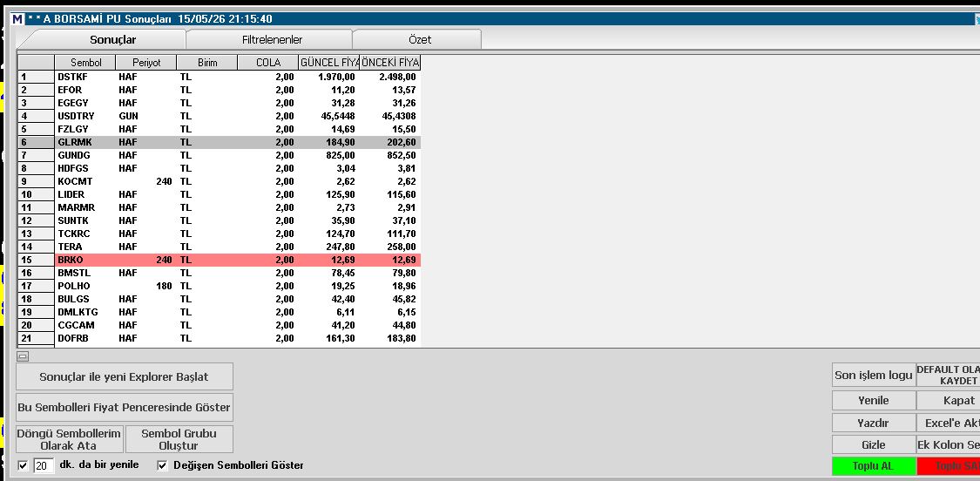This screenshot has height=481, width=980.
Task: Click GUN period cell in USDTRY row
Action: (129, 117)
